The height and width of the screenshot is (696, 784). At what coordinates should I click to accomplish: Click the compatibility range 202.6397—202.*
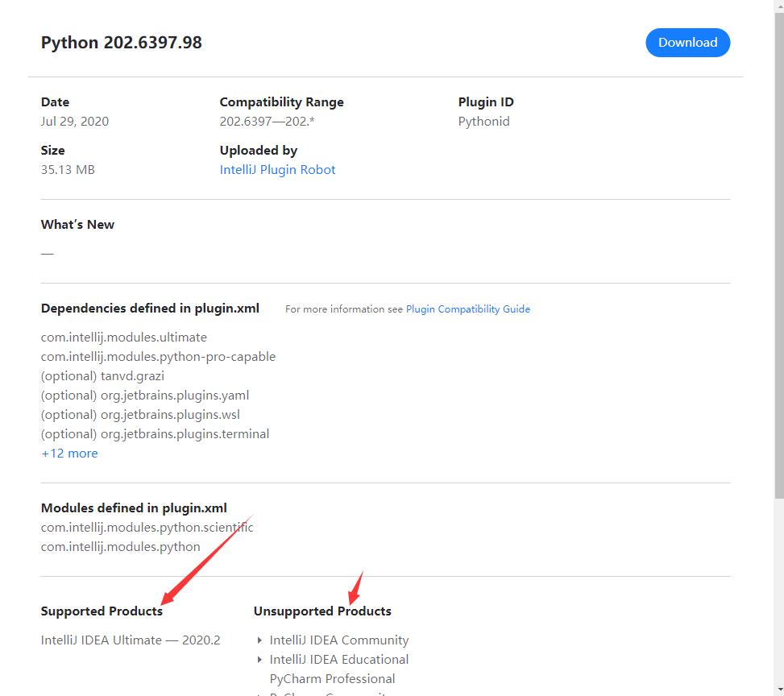click(267, 122)
